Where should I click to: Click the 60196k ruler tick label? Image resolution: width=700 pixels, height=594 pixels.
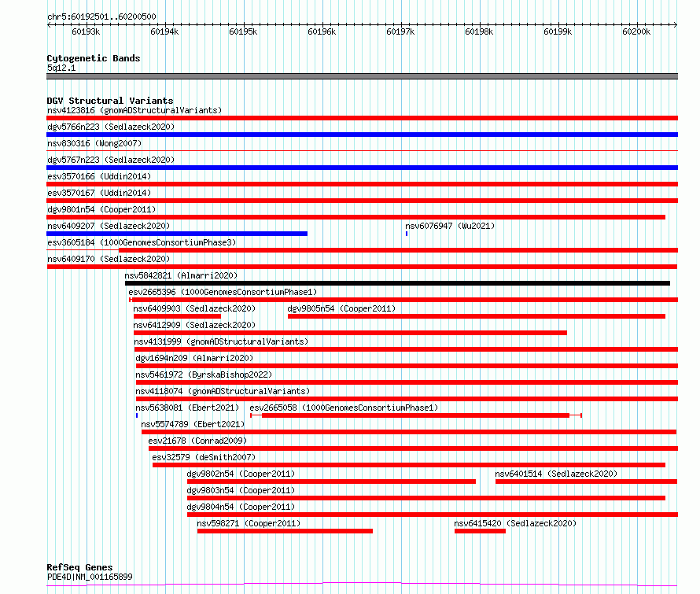[322, 31]
